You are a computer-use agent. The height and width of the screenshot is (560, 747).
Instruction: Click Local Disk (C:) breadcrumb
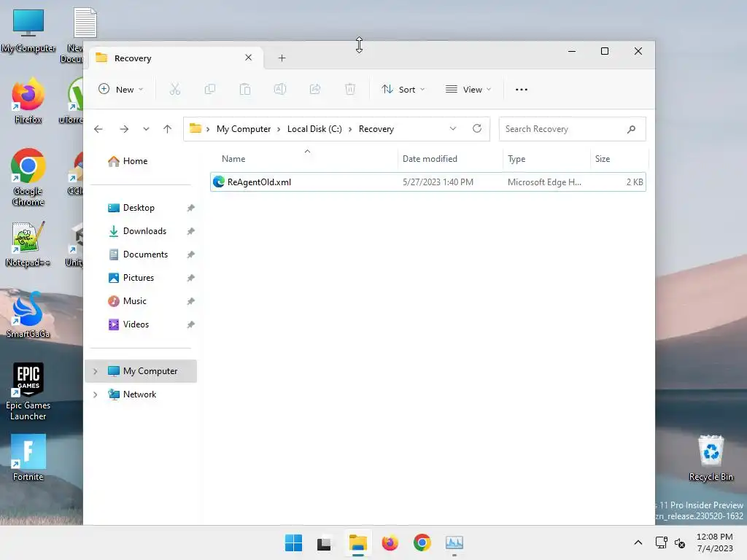[314, 129]
